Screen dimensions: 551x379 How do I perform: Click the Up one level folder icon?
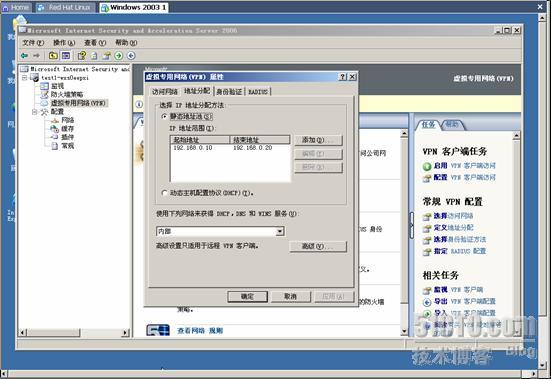click(53, 55)
